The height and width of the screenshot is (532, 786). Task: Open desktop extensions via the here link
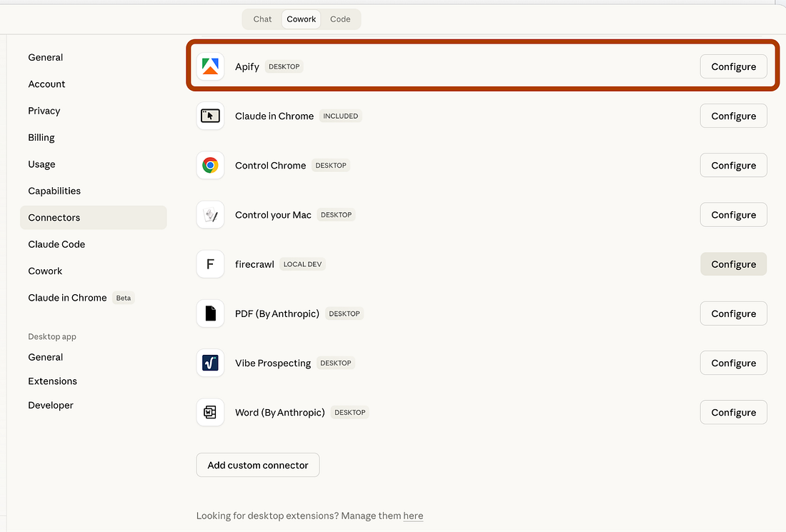tap(413, 516)
